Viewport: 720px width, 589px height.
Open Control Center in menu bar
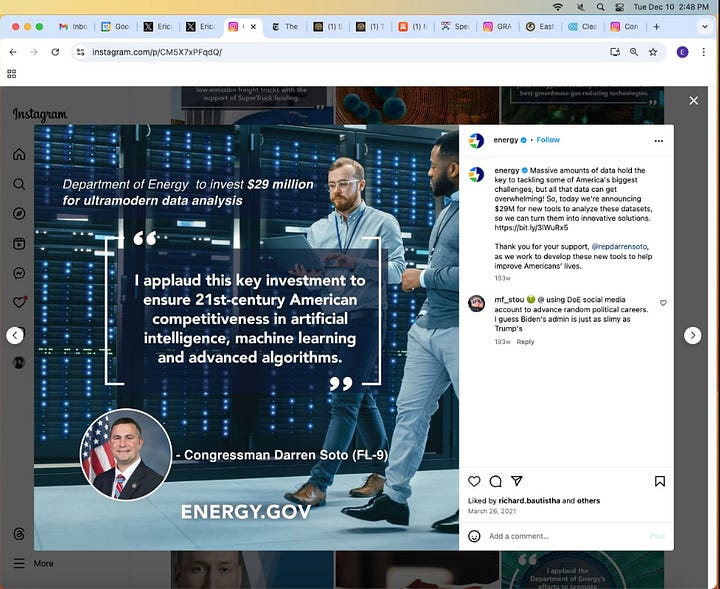point(619,7)
